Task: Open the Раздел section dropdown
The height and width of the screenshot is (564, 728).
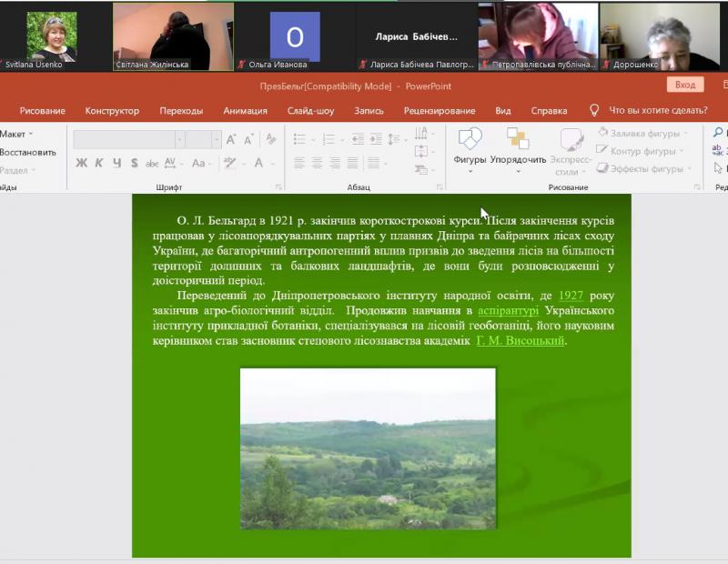Action: [17, 170]
